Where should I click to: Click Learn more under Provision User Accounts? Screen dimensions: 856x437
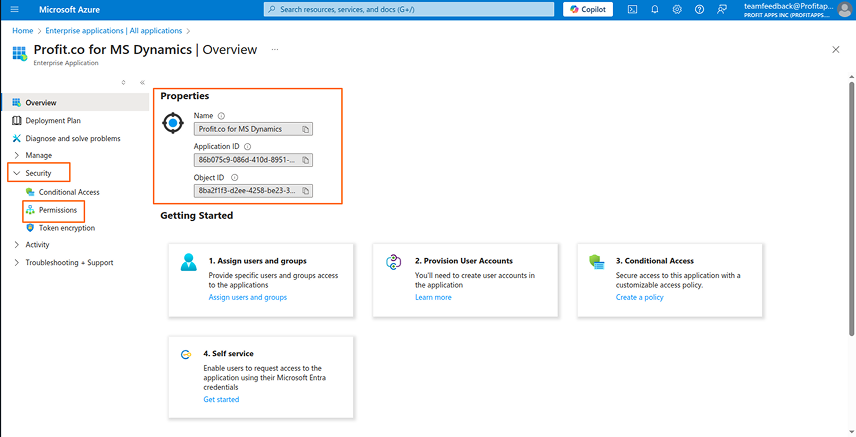click(433, 297)
